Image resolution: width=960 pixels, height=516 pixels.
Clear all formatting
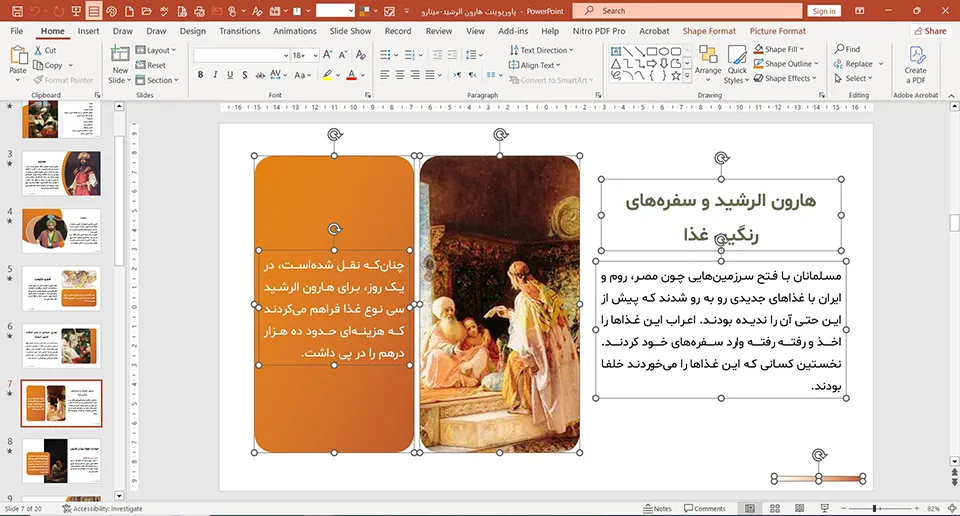pos(361,54)
